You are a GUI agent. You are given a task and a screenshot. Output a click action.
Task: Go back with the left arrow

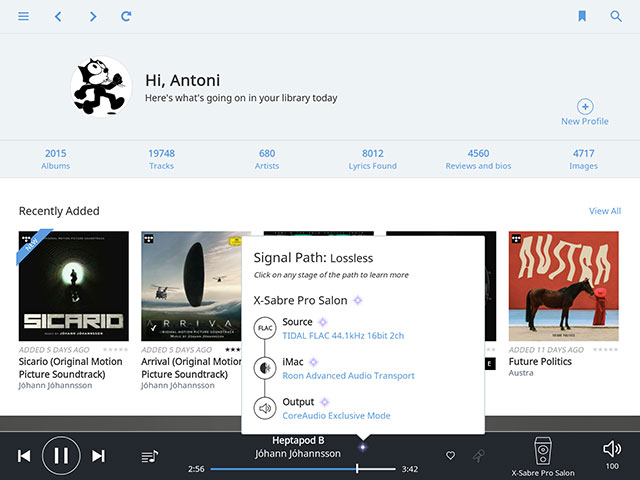(58, 16)
